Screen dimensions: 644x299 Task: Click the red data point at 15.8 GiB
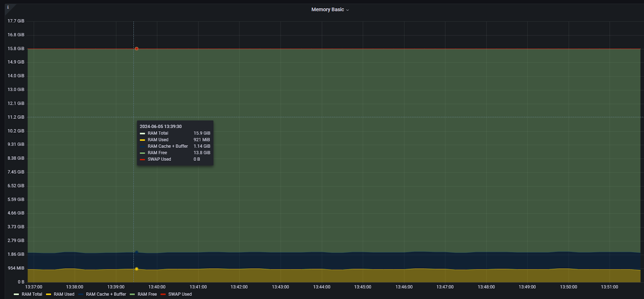(136, 49)
